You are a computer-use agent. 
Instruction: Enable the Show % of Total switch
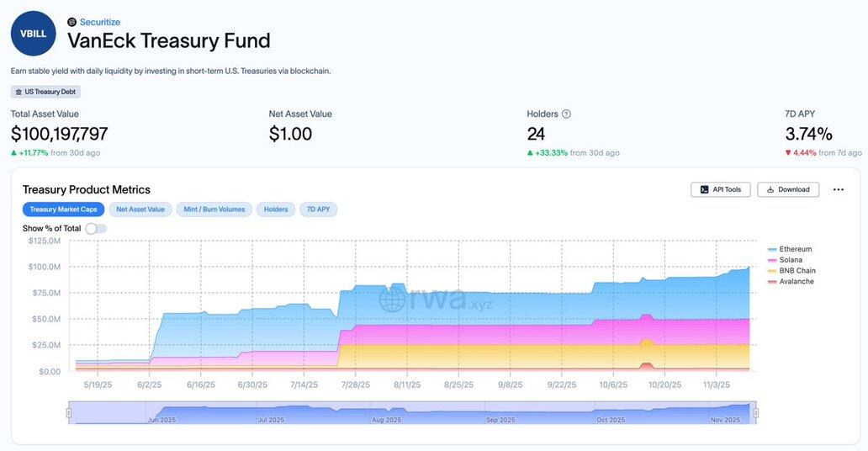pos(96,228)
